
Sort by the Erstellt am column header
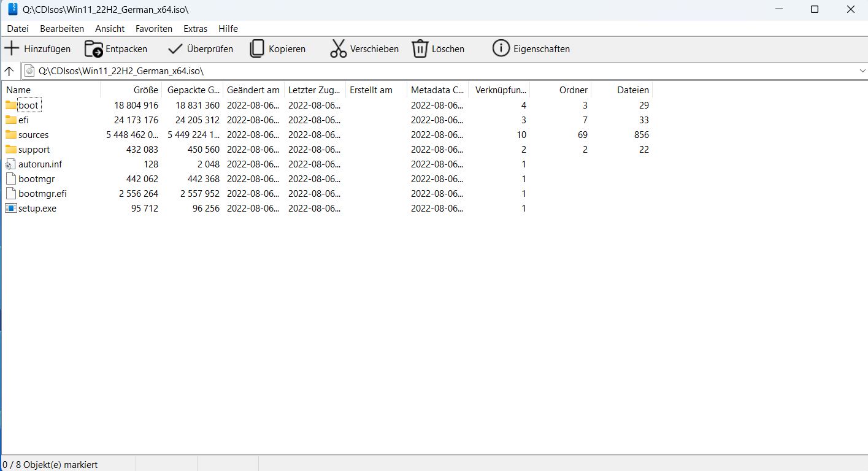(376, 90)
